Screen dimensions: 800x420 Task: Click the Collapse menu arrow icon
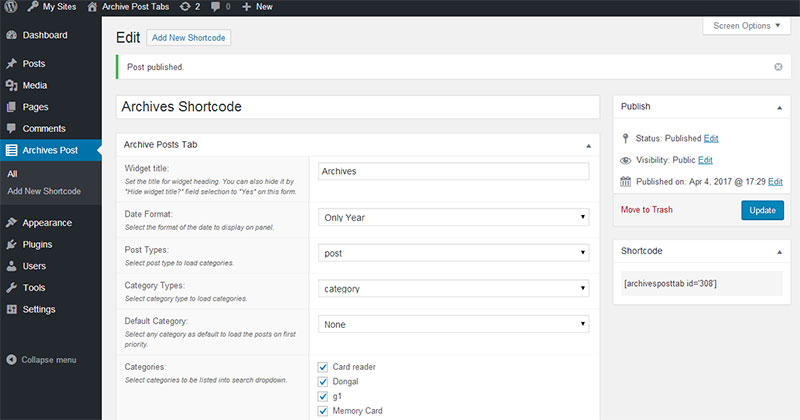(11, 360)
